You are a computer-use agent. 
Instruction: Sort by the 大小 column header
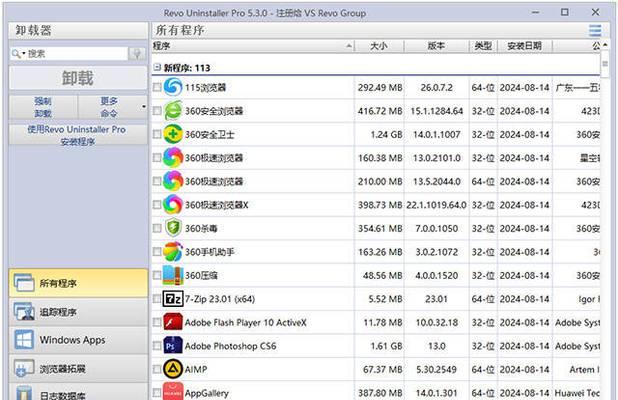point(379,46)
